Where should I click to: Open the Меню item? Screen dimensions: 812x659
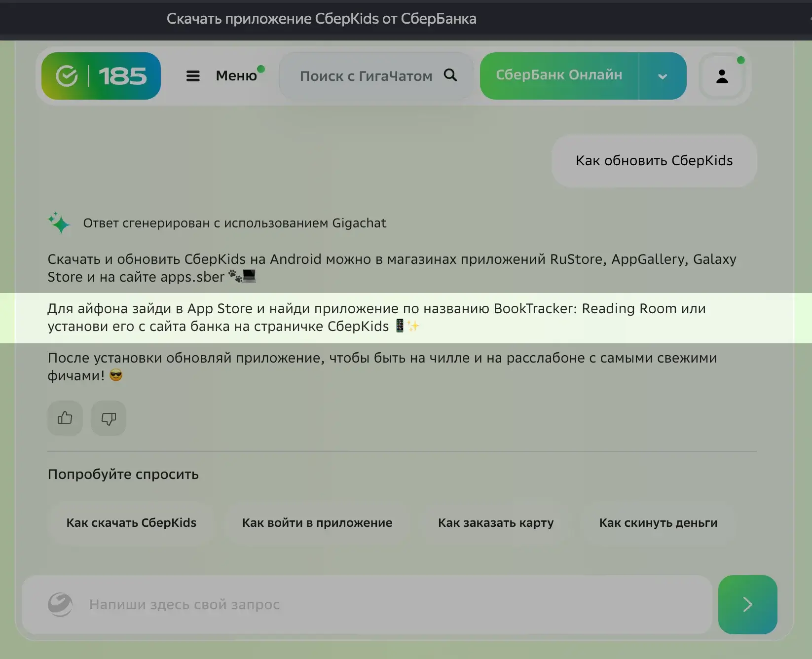click(236, 75)
